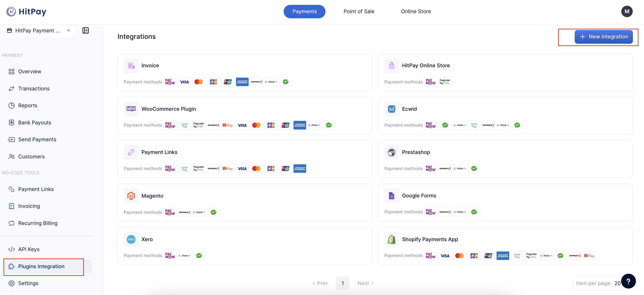Click the Mastercard icon in the Invoice card
Screen dimensions: 644x295
[199, 82]
